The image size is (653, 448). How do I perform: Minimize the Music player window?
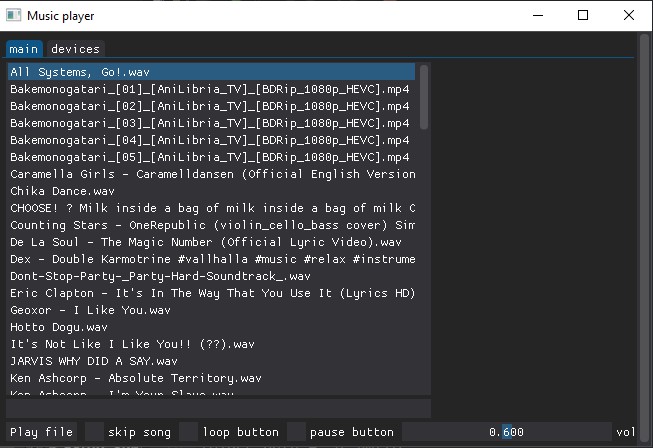click(538, 15)
